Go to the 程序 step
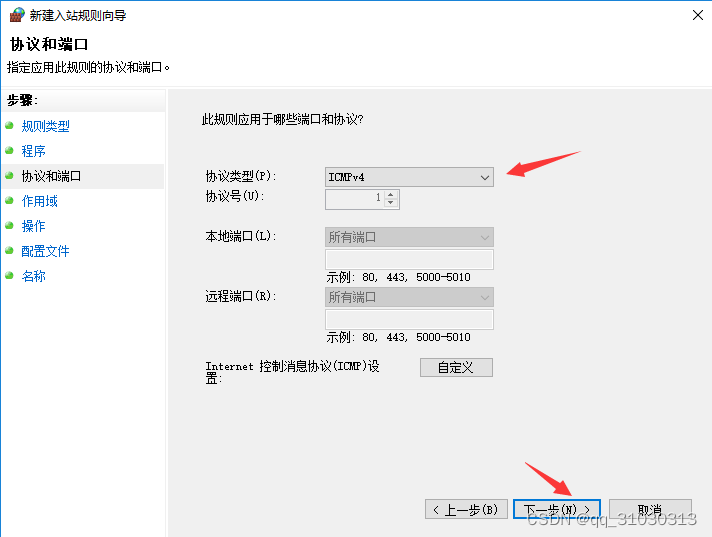 pos(34,151)
